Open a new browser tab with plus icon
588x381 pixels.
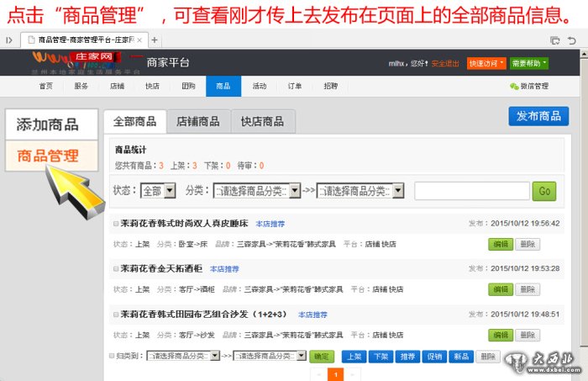coord(155,40)
